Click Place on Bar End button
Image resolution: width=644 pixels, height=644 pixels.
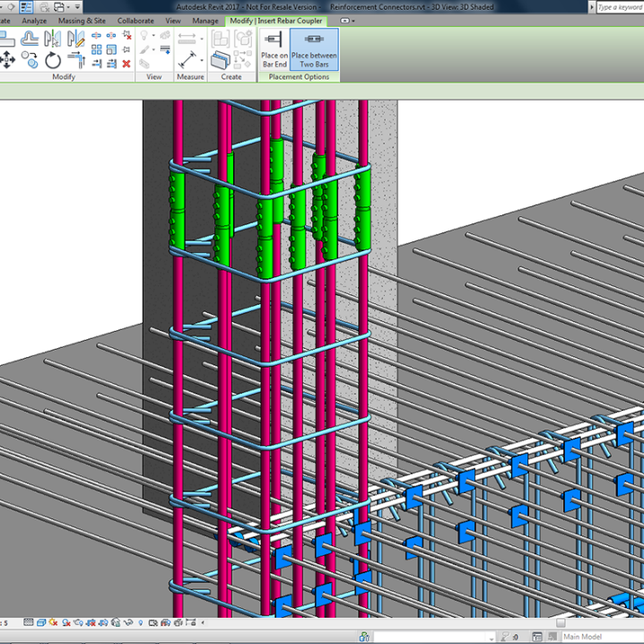[274, 49]
